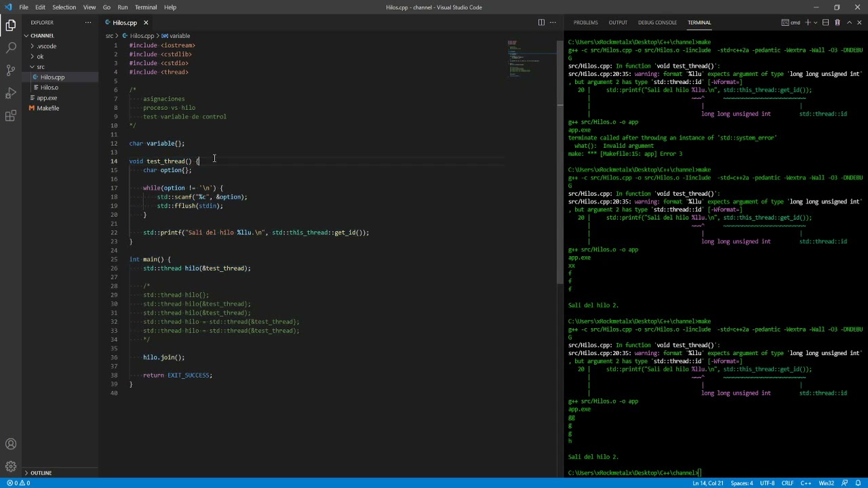Change language mode via C++
This screenshot has width=868, height=488.
tap(806, 483)
